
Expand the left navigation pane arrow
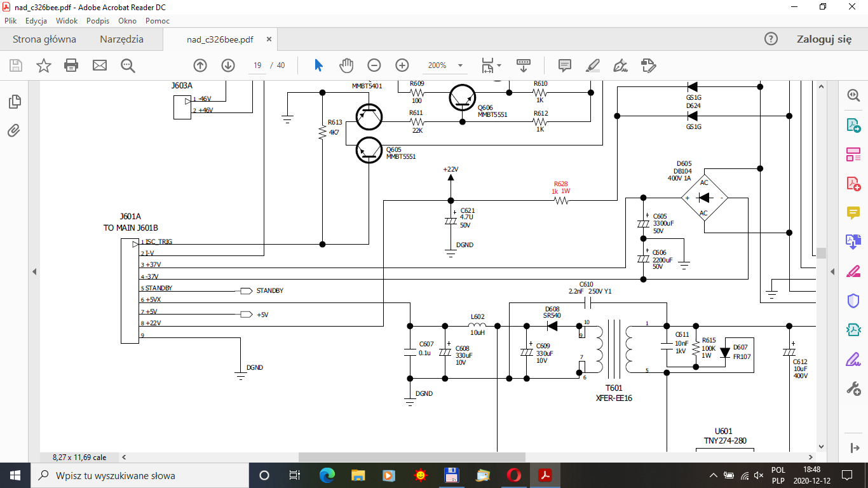point(34,271)
